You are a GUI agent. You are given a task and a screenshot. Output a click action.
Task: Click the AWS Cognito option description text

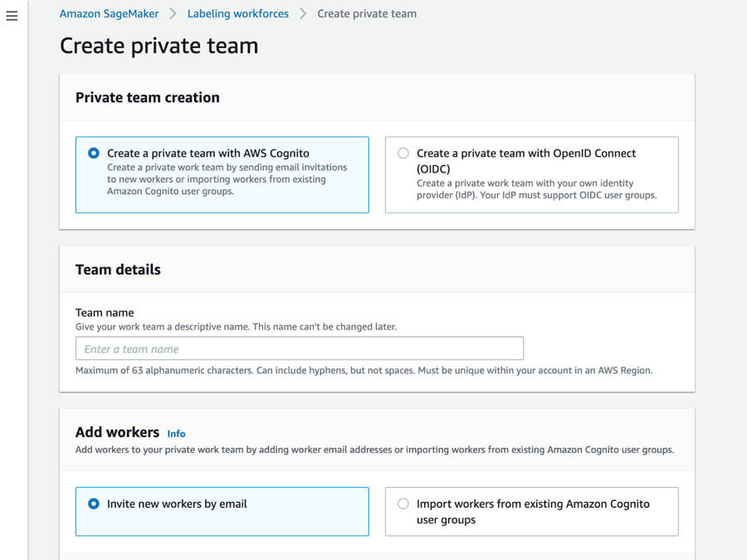click(227, 179)
